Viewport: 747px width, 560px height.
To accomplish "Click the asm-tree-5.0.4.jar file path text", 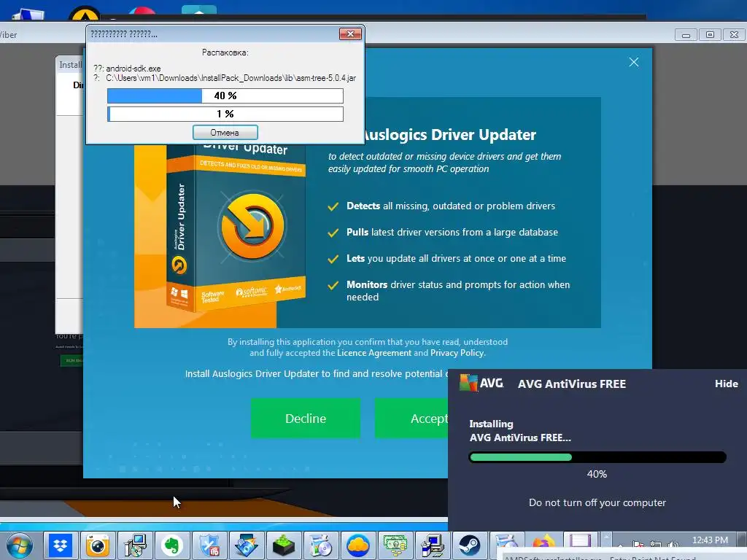I will pos(231,78).
